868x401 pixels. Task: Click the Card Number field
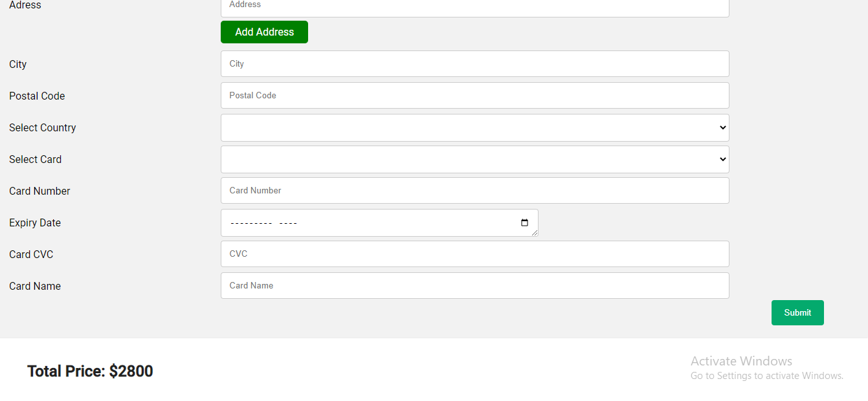(475, 190)
